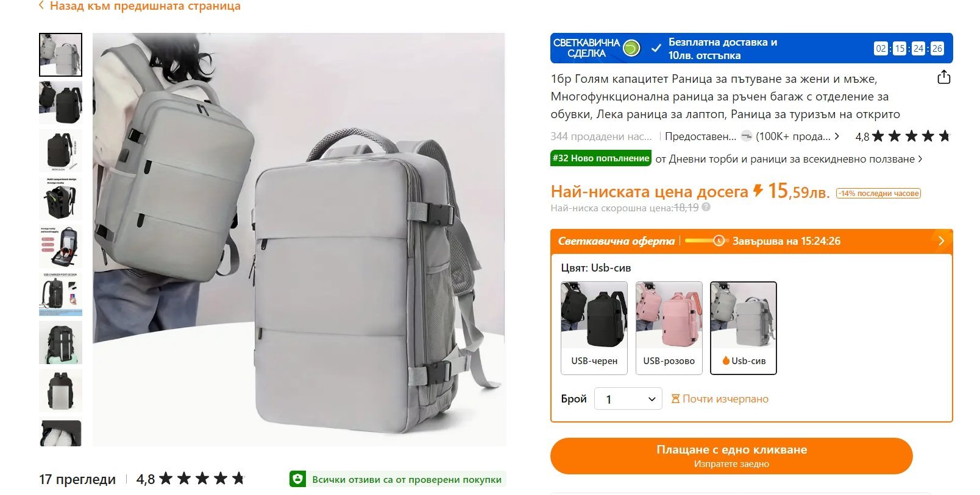Open the Брой quantity dropdown

pos(628,399)
